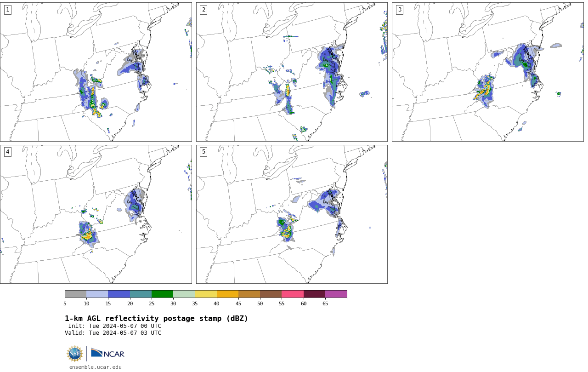Click the colorbar tick label 65
This screenshot has width=588, height=372.
325,303
